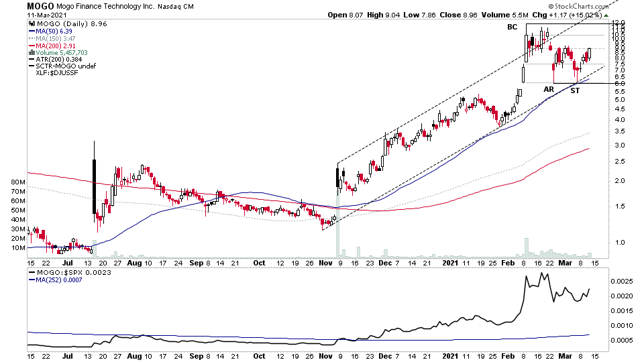Click the candlestick icon beside MOGO (Daily)
Viewport: 644px width, 362px height.
click(x=32, y=24)
